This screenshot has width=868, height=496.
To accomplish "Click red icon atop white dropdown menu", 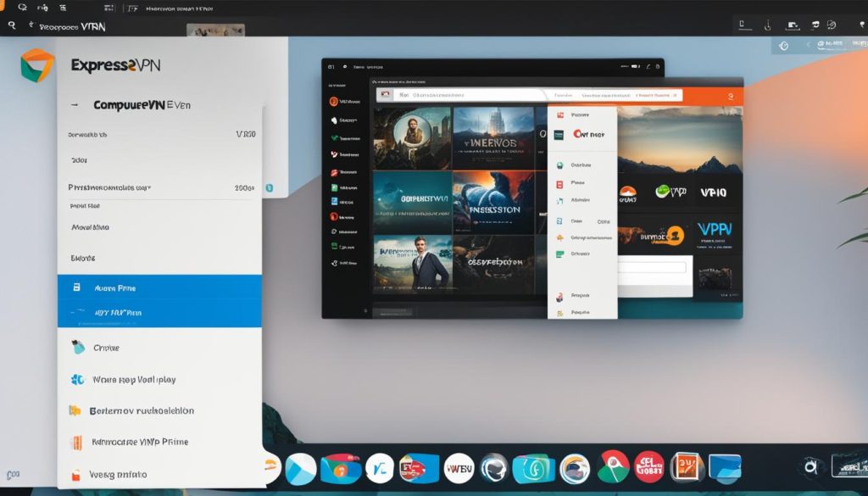I will tap(560, 114).
